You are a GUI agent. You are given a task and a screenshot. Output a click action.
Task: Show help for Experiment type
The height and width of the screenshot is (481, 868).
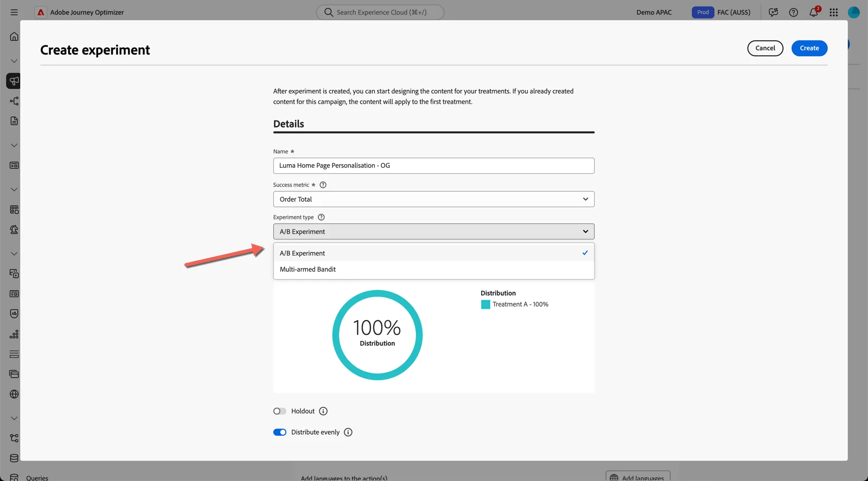tap(321, 217)
